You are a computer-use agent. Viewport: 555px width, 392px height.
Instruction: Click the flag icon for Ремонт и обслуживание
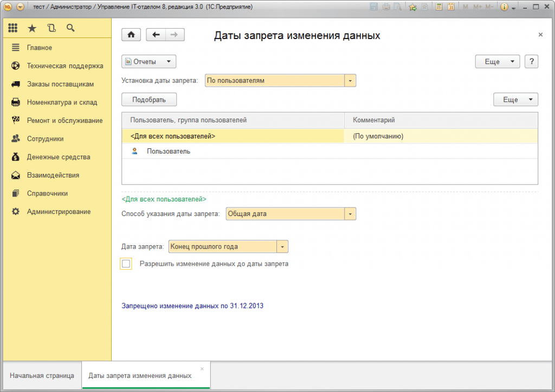[16, 121]
